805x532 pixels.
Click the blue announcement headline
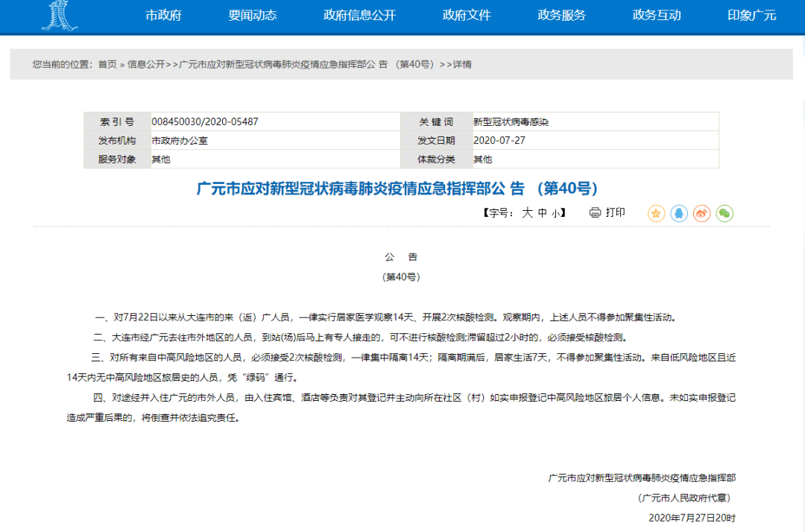tap(397, 189)
